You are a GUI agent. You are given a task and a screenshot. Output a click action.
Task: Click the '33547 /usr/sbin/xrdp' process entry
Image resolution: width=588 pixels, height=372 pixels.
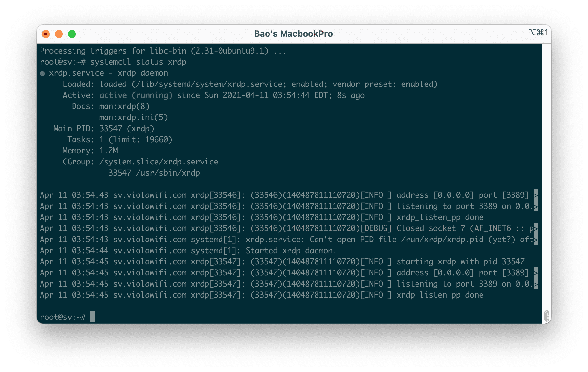(x=154, y=173)
